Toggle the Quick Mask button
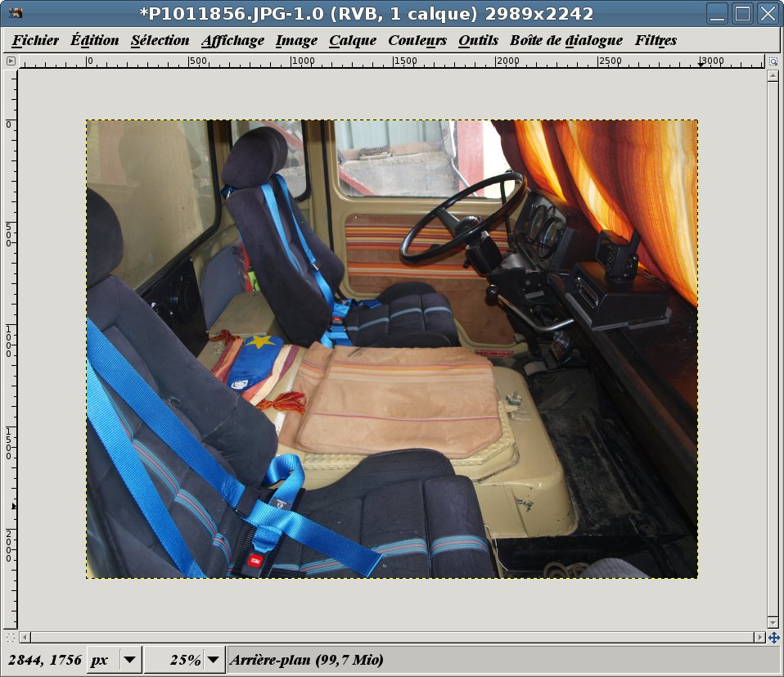Image resolution: width=784 pixels, height=677 pixels. coord(11,637)
